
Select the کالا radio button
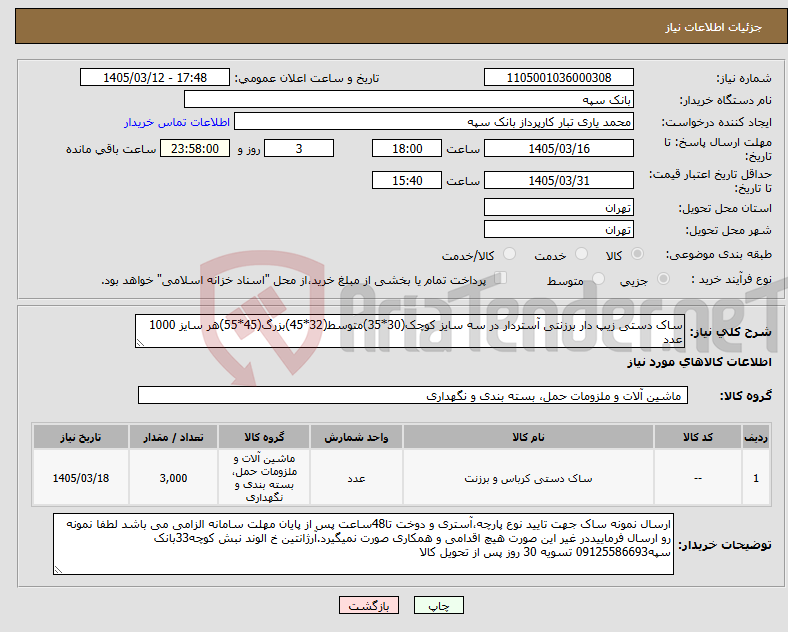637,254
